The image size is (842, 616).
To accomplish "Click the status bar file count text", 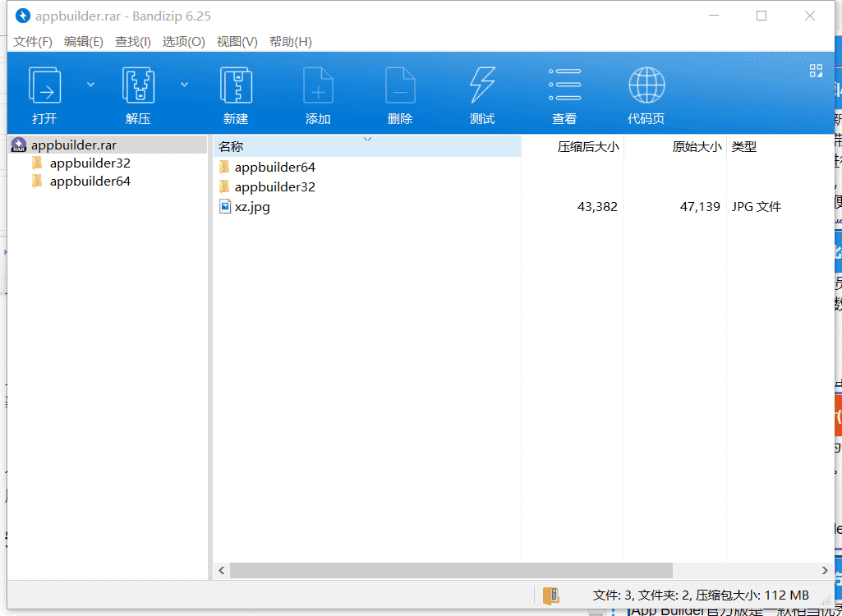I will (x=701, y=595).
